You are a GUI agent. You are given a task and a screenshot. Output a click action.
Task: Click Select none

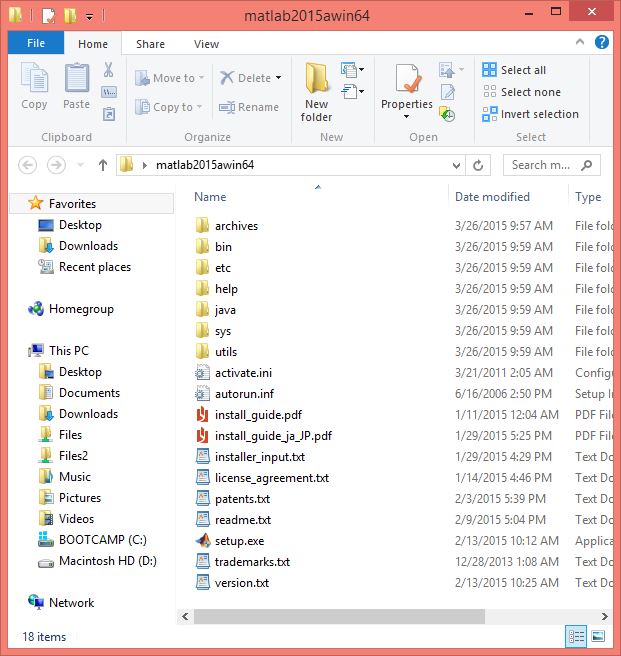pos(521,92)
